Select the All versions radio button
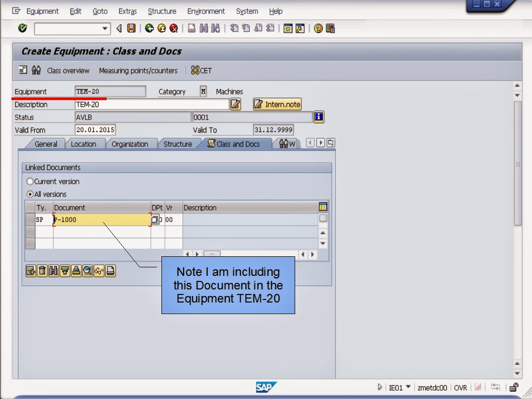 point(30,194)
